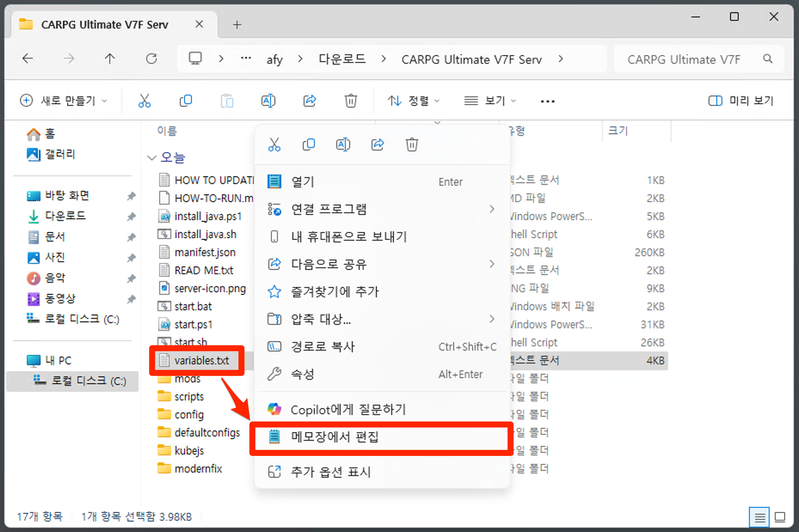Viewport: 799px width, 532px height.
Task: Show hidden breadcrumb path with ellipsis
Action: point(246,58)
